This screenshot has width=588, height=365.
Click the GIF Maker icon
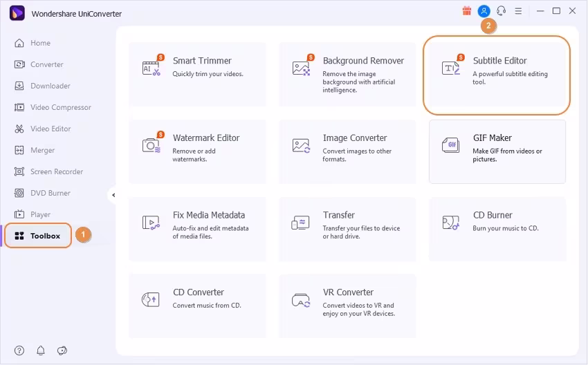point(450,145)
